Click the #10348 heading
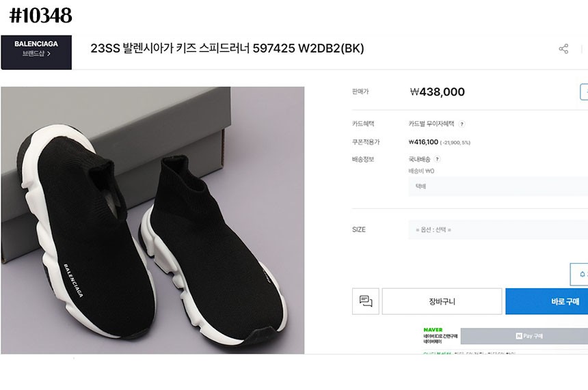The width and height of the screenshot is (588, 390). [41, 15]
